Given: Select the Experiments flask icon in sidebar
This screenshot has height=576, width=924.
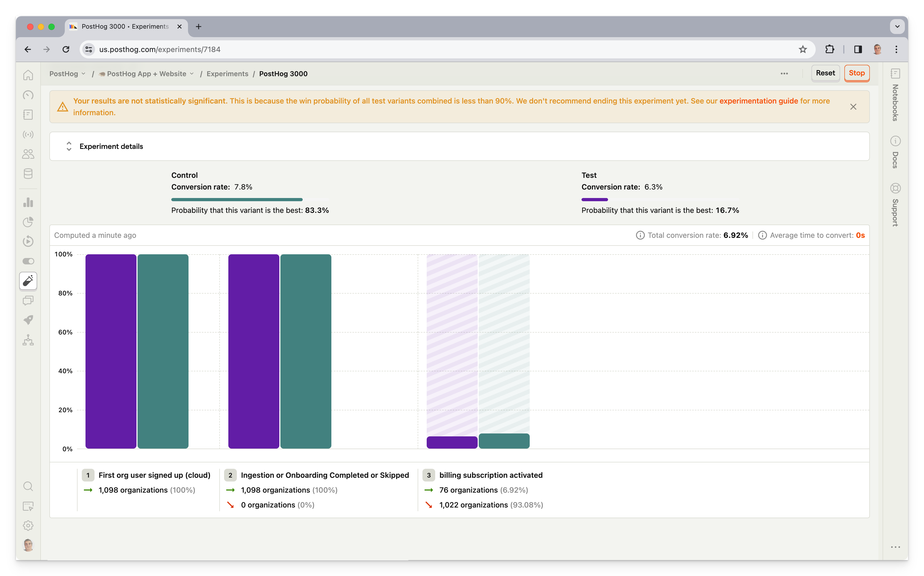Looking at the screenshot, I should tap(28, 281).
